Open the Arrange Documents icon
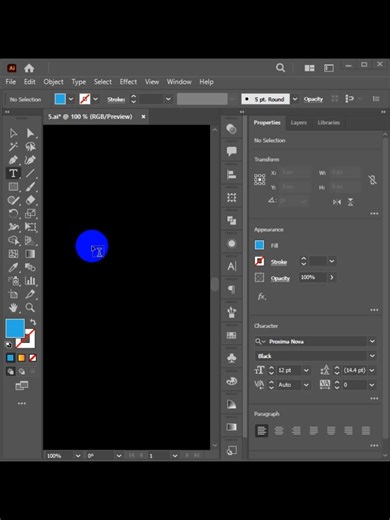The height and width of the screenshot is (520, 390). coord(309,68)
